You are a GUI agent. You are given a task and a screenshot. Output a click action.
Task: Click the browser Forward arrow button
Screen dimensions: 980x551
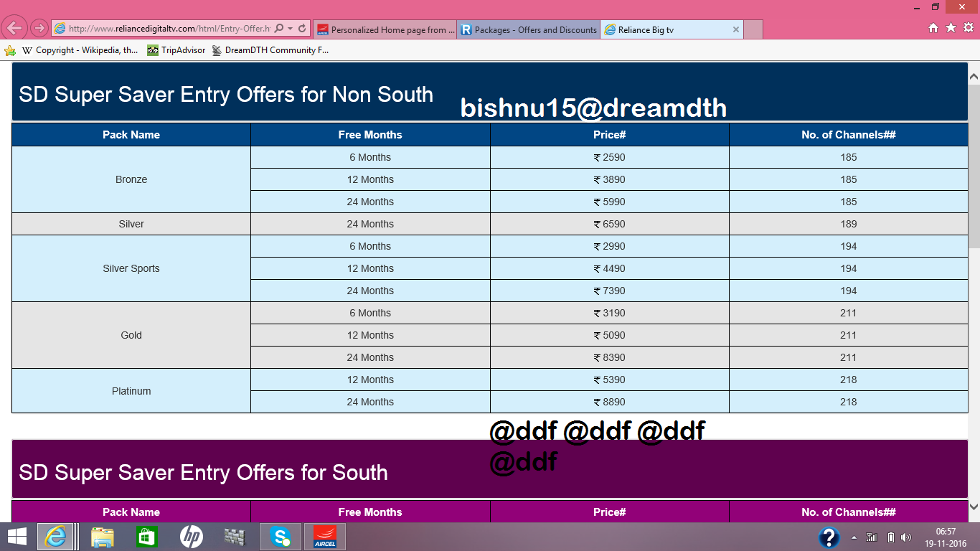(x=39, y=29)
